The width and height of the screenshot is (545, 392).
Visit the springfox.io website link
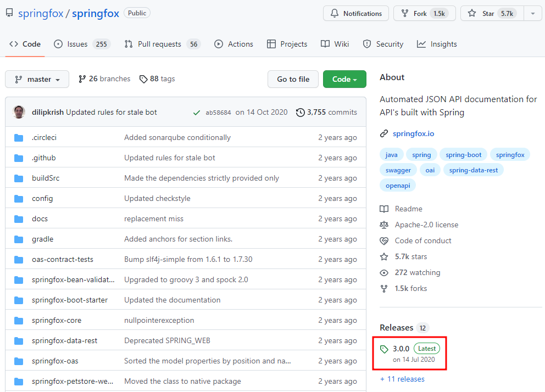click(413, 133)
